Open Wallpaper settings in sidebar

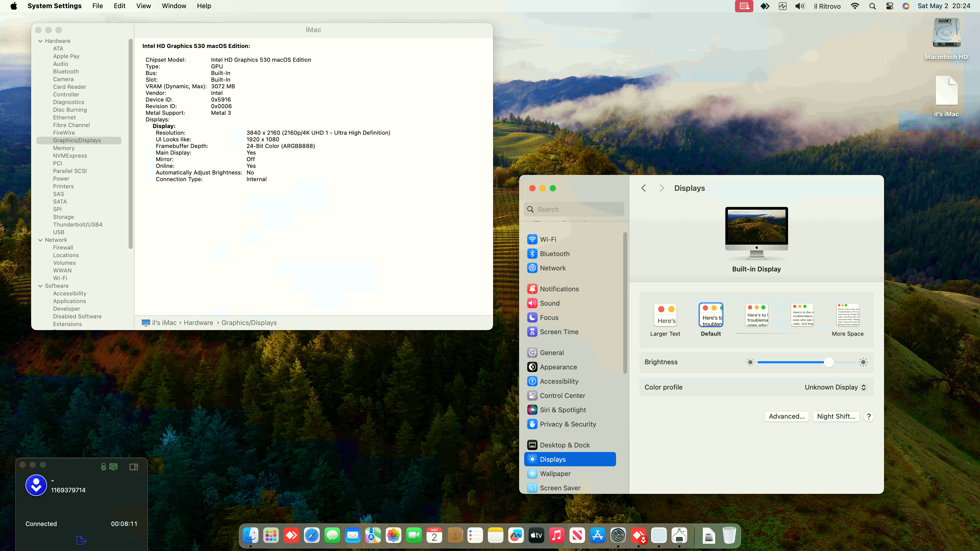(570, 473)
